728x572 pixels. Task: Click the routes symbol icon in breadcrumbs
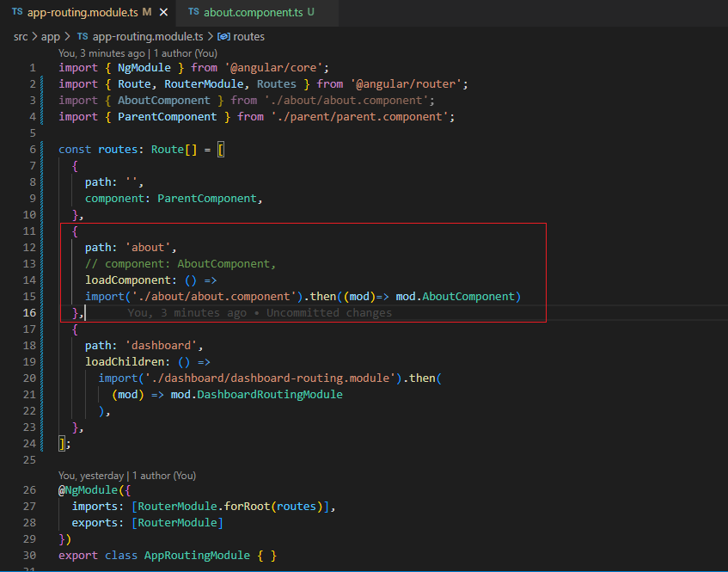(223, 37)
